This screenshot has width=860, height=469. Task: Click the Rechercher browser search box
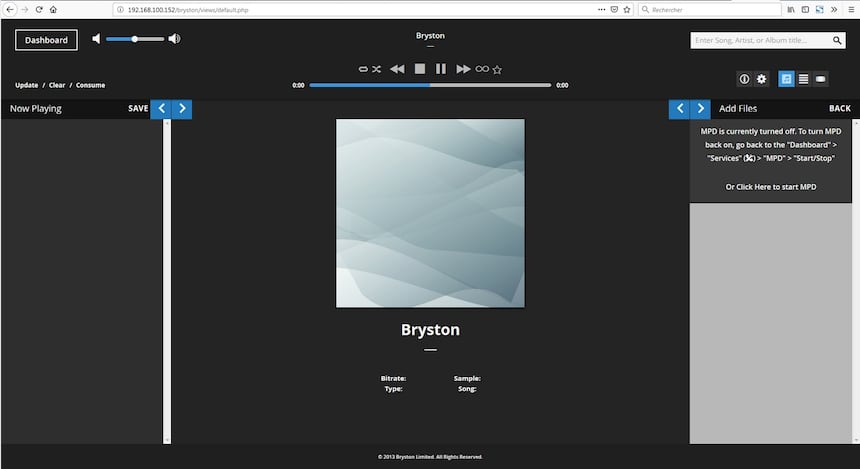[x=710, y=9]
